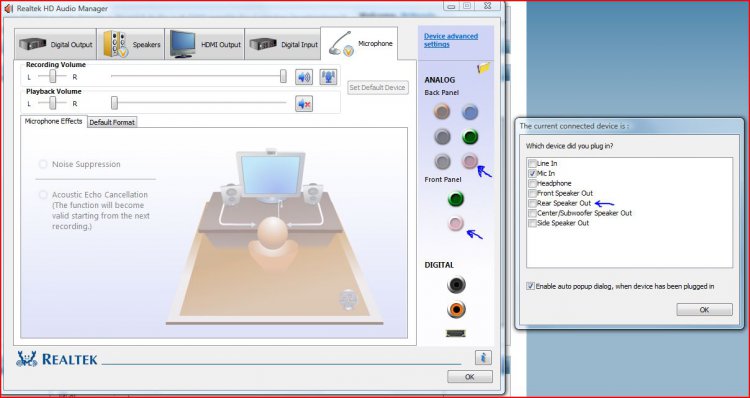This screenshot has width=750, height=398.
Task: Tick the Headphone checkbox
Action: click(532, 184)
